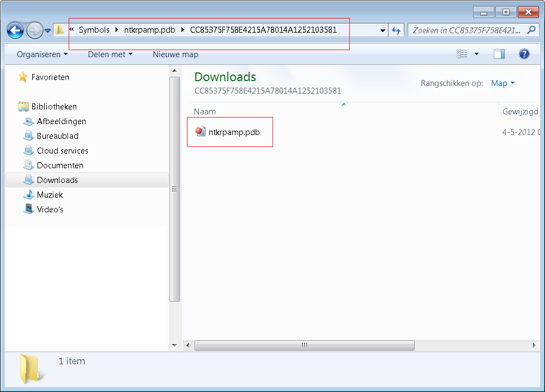Expand the Rangschikken op Map dropdown
Image resolution: width=545 pixels, height=392 pixels.
(x=503, y=83)
